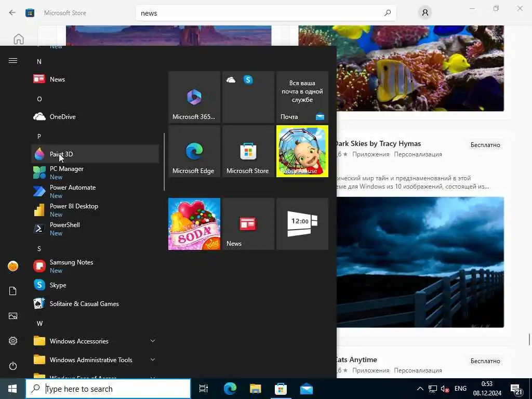Screen dimensions: 532x399
Task: Open File Explorer from the taskbar
Action: click(255, 389)
